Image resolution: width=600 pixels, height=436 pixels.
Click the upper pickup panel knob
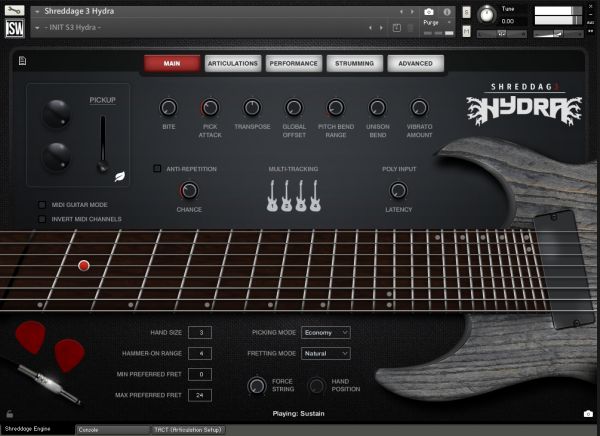(57, 113)
